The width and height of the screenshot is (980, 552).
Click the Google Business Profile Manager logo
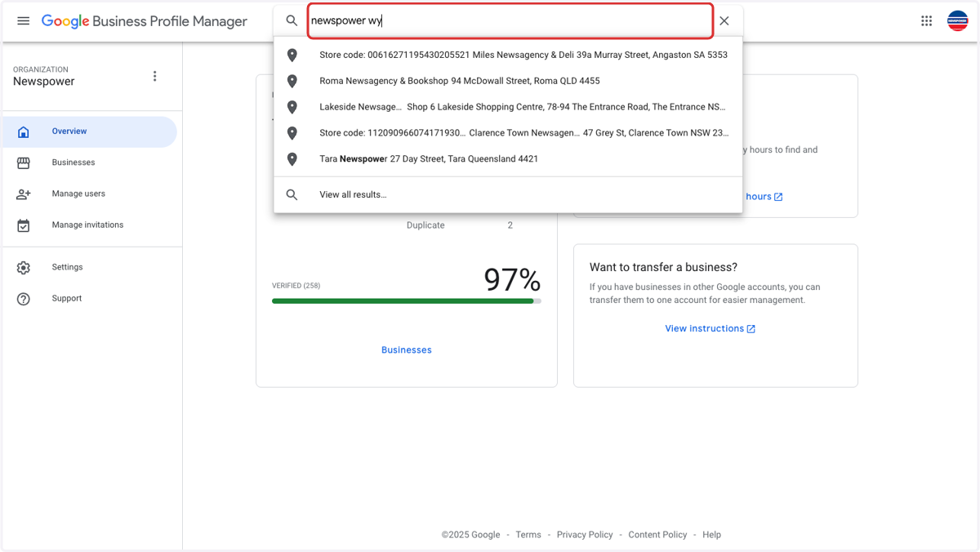[145, 21]
